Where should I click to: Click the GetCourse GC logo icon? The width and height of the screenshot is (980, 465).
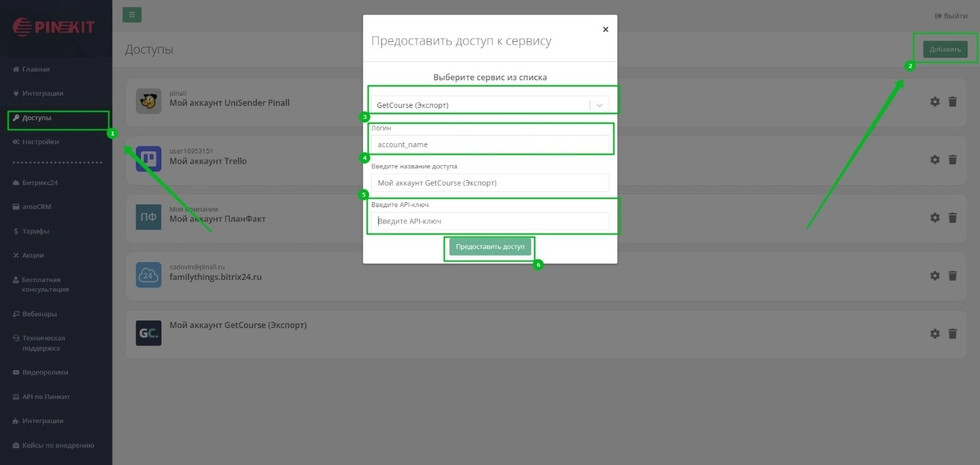(148, 333)
